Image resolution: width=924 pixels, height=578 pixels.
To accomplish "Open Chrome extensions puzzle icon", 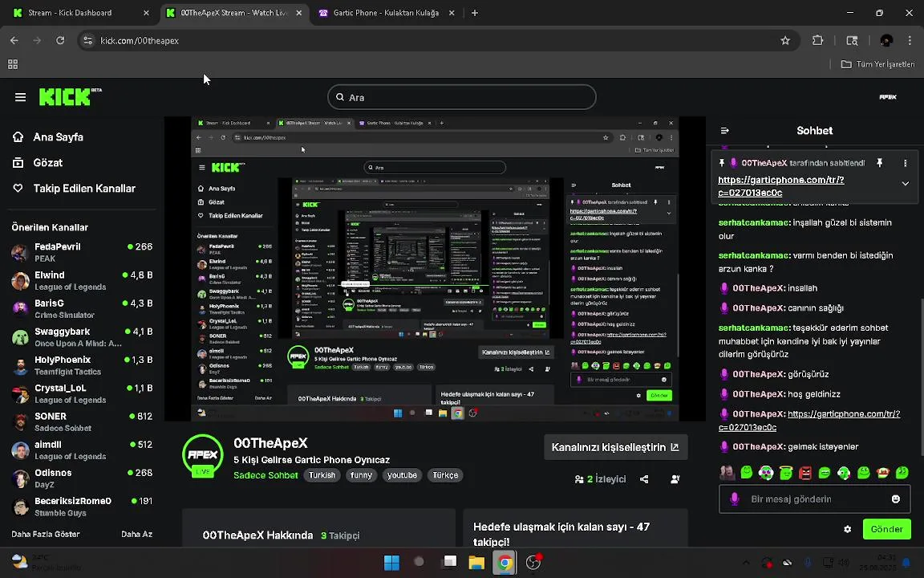I will pyautogui.click(x=817, y=41).
